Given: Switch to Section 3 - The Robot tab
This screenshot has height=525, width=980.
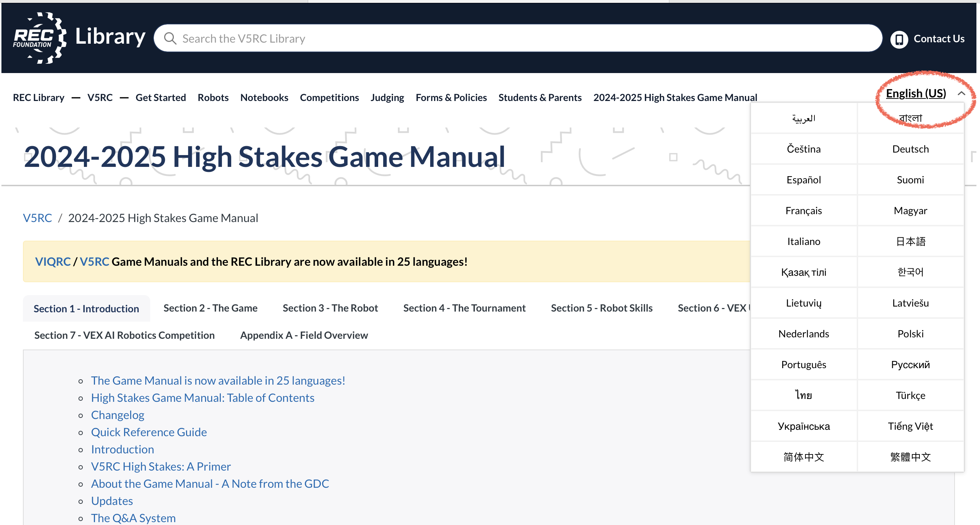Looking at the screenshot, I should click(x=330, y=308).
